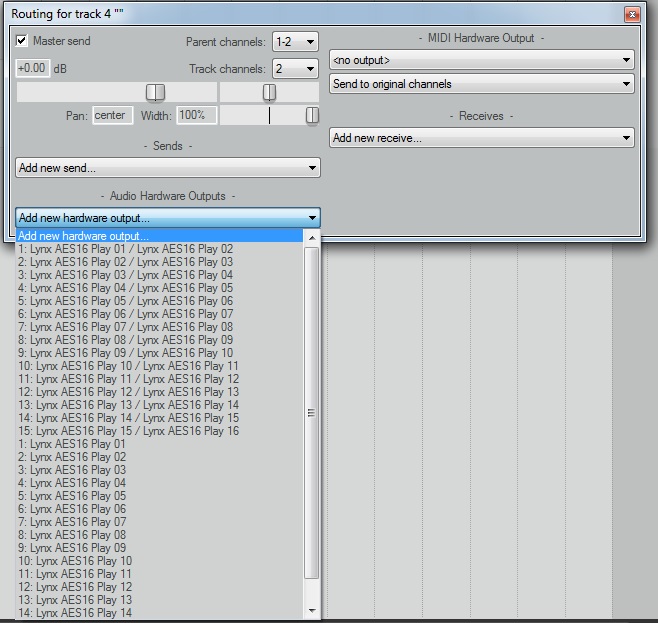Pick mono output 2: Lynx AES16 Play 02
The height and width of the screenshot is (623, 658).
coord(159,457)
